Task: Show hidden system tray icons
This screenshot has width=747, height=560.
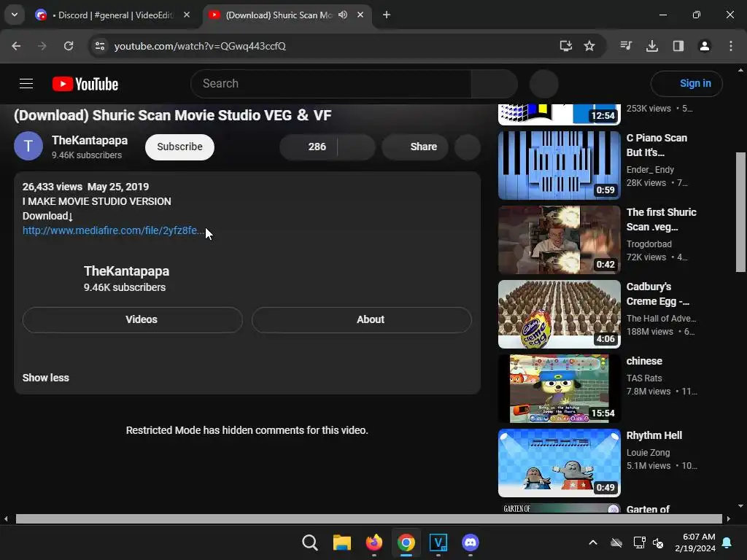Action: coord(593,542)
